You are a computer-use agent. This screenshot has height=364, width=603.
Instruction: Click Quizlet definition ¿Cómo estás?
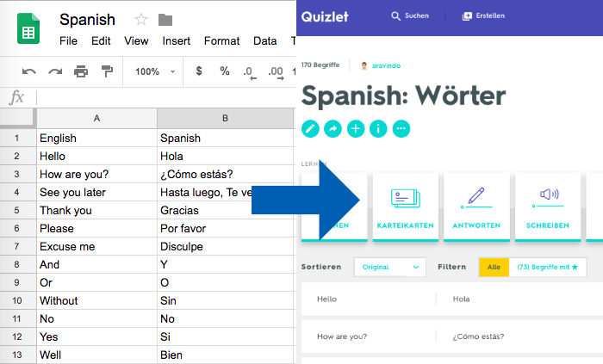478,336
